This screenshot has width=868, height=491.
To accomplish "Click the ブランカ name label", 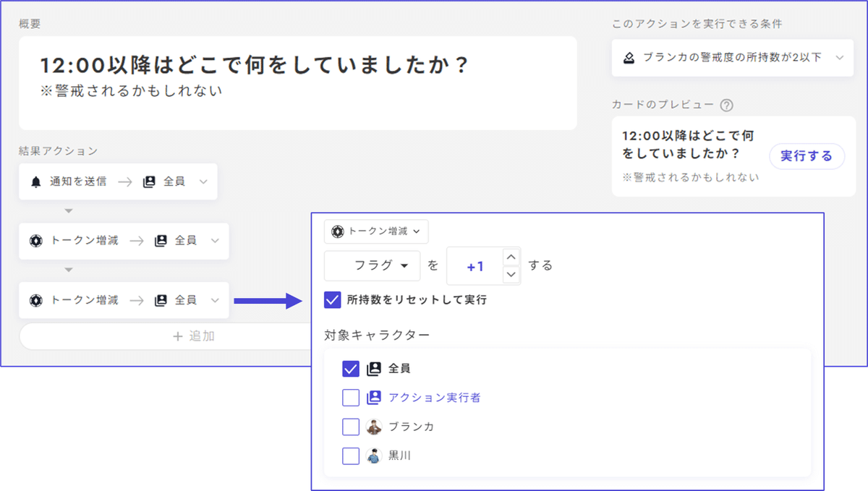I will point(411,427).
